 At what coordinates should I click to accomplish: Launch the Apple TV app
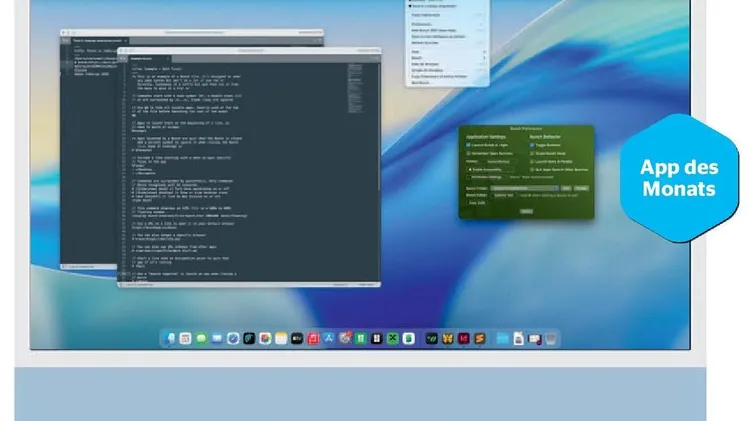coord(296,340)
